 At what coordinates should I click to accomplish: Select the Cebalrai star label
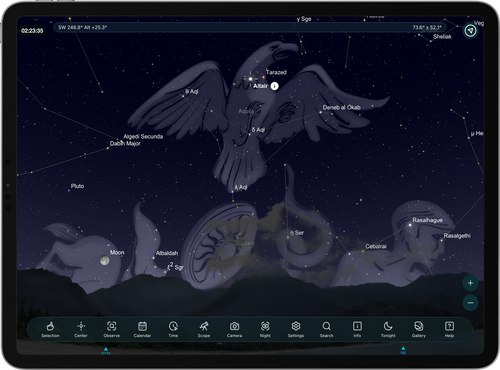tap(376, 246)
